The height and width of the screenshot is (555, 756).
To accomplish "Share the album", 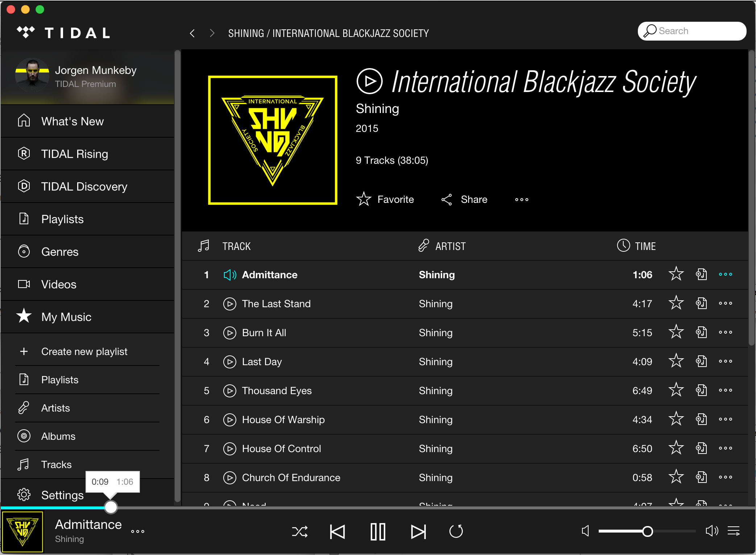I will [464, 199].
